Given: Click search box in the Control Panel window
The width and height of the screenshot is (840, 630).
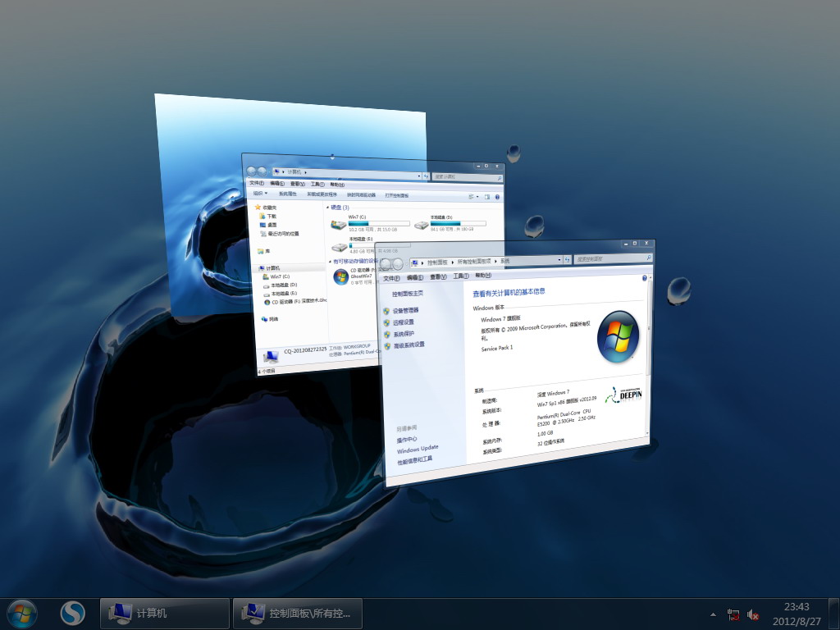Looking at the screenshot, I should tap(613, 258).
